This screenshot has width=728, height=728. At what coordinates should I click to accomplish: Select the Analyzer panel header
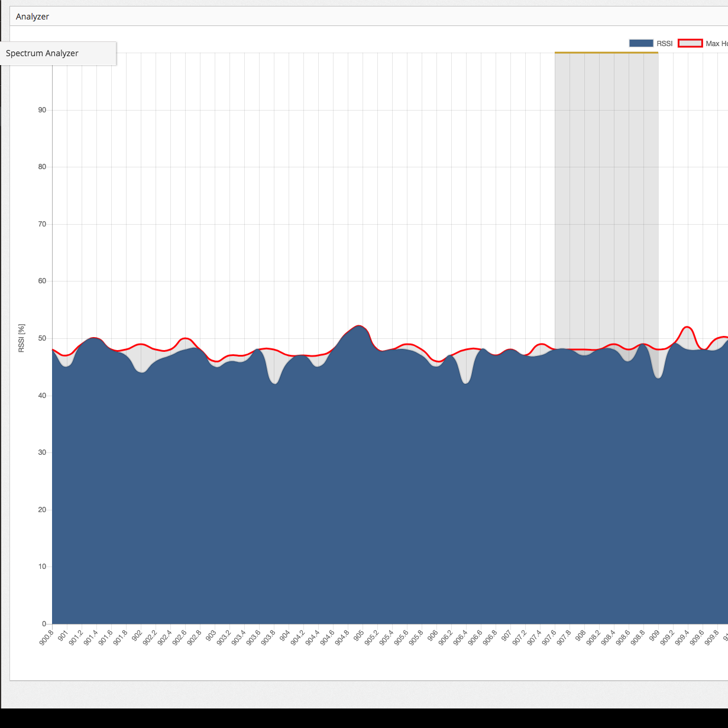click(33, 17)
